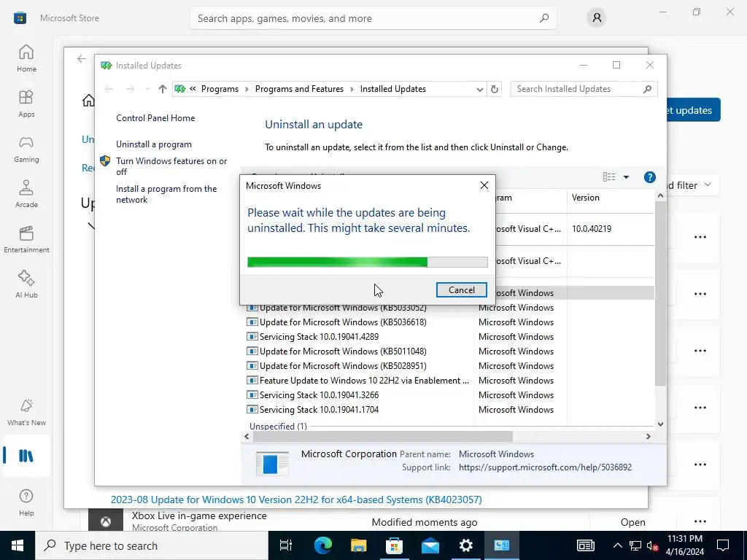Close the Microsoft Windows progress dialog

click(x=484, y=185)
